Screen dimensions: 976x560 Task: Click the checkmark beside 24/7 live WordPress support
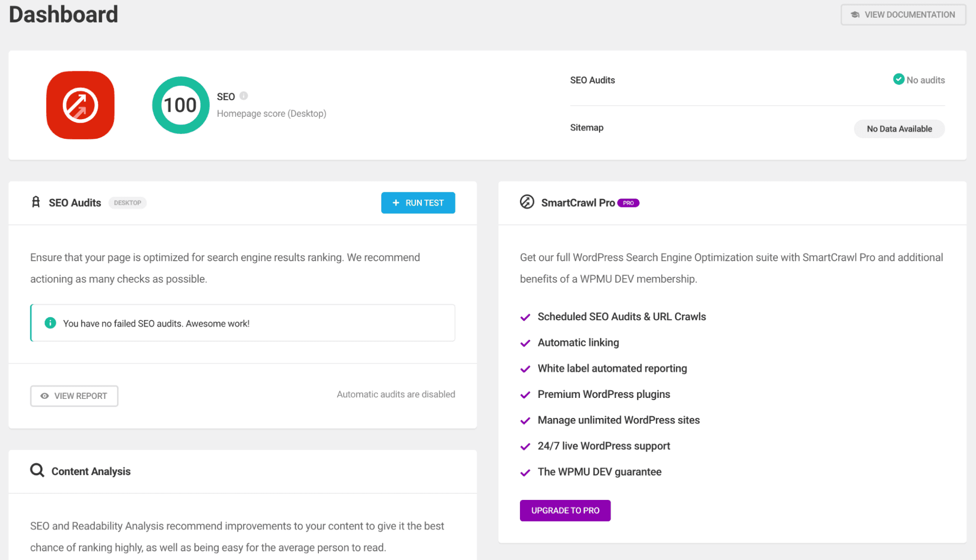[525, 447]
